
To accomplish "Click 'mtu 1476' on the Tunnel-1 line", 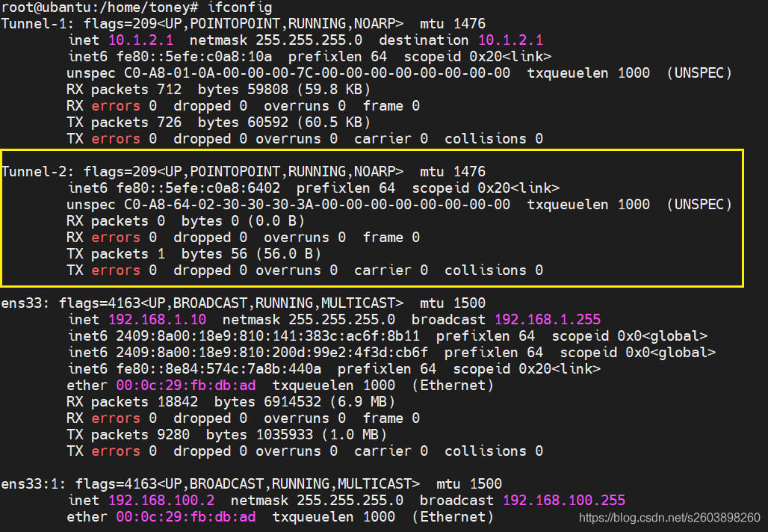I will tap(453, 23).
